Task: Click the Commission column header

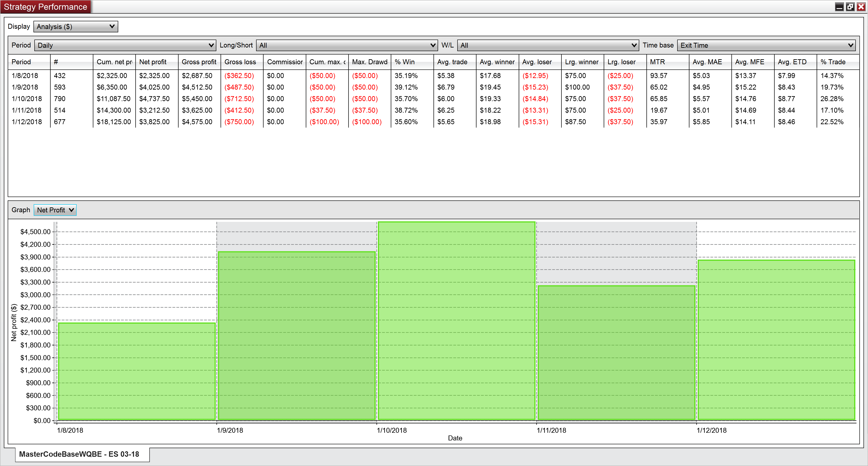Action: coord(285,62)
